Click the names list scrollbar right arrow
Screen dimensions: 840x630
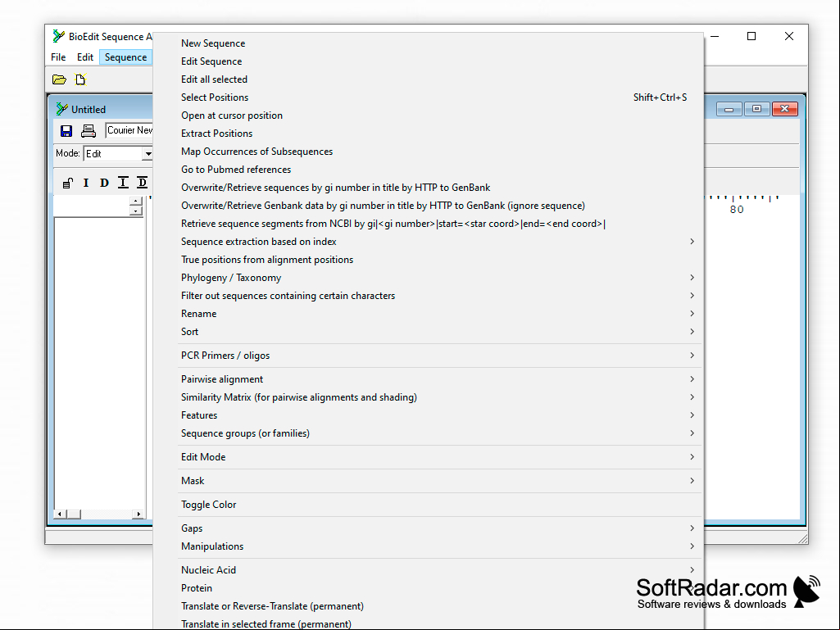138,514
